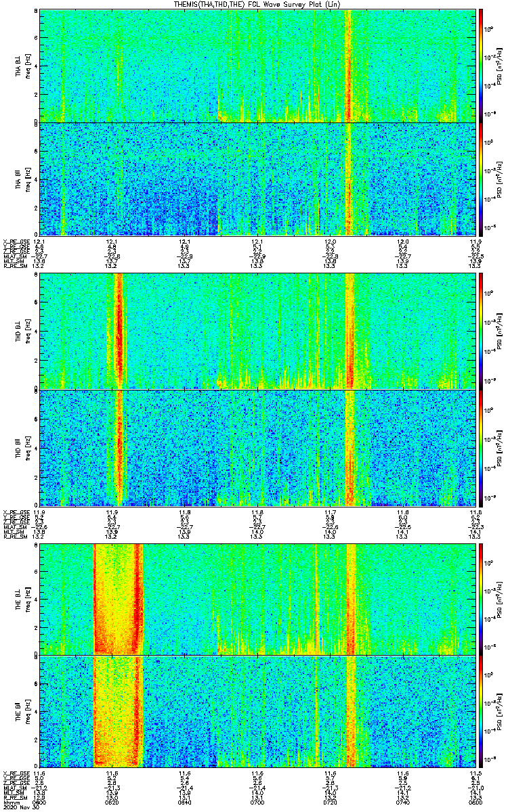Image resolution: width=508 pixels, height=812 pixels.
Task: Click the red stripe in THD B⊥ near 0725
Action: coord(350,331)
